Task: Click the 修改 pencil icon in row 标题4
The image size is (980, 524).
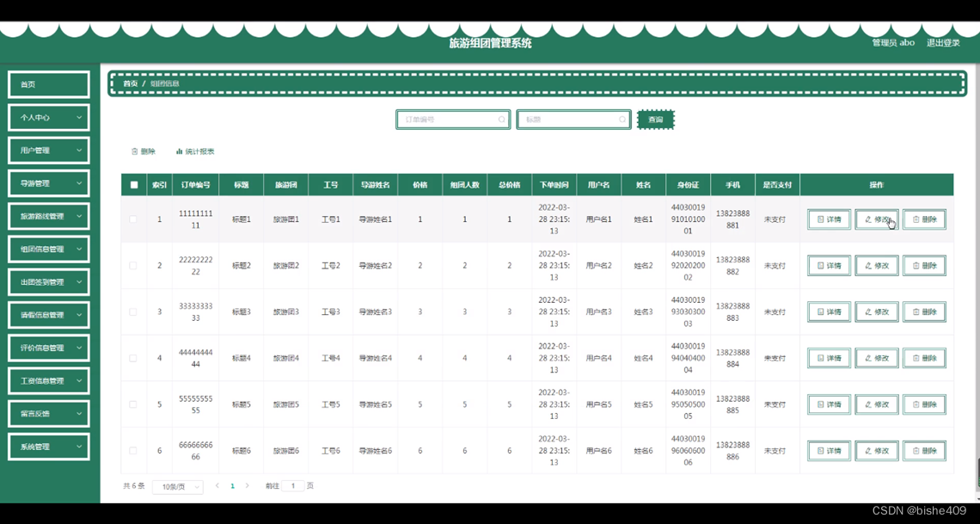Action: click(x=868, y=358)
